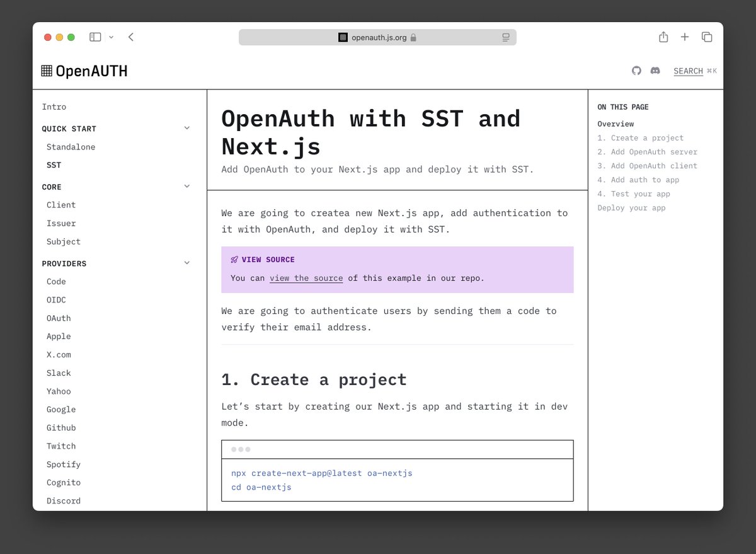Click the '1. Create a project' heading
The width and height of the screenshot is (756, 554).
pos(314,379)
